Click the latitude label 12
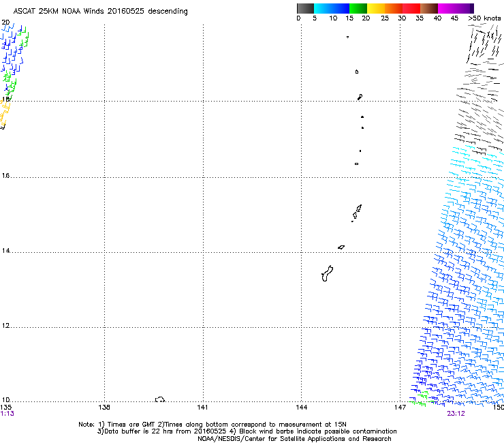This screenshot has width=504, height=443. [5, 326]
